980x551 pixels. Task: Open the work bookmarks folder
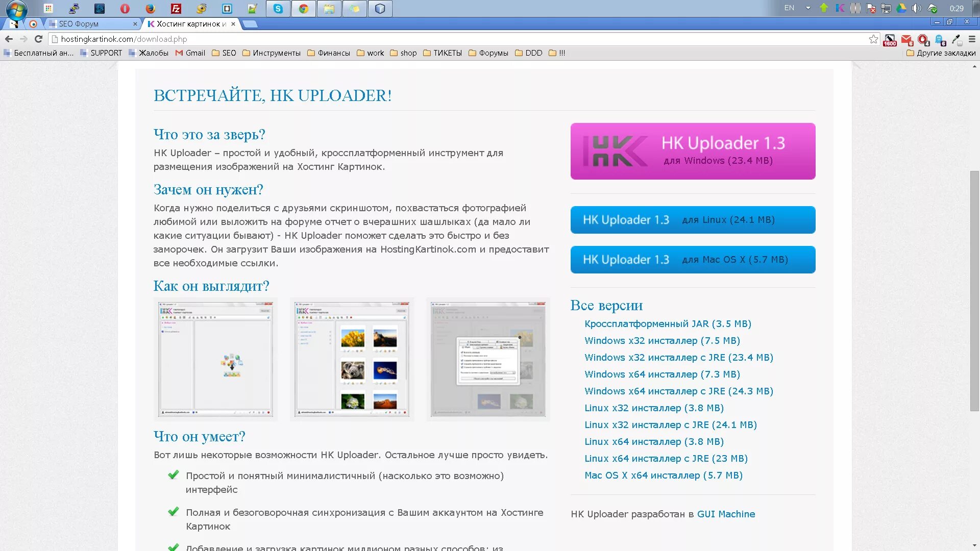[x=371, y=53]
